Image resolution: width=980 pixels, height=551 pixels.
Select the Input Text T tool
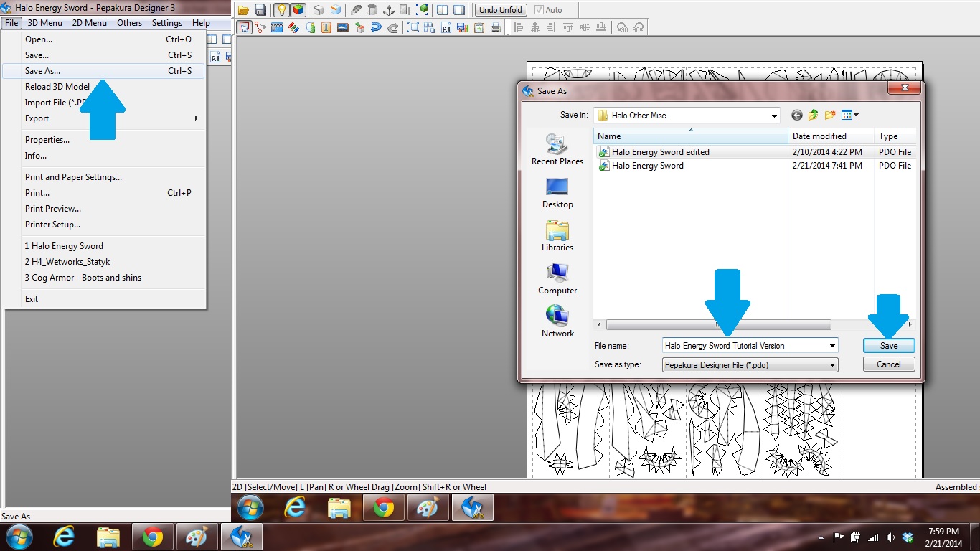326,28
